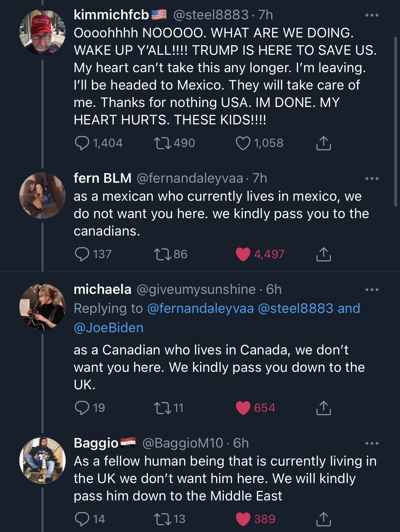400x532 pixels.
Task: Retweet kimmichfcb's tweet with 490 retweets
Action: 162,143
